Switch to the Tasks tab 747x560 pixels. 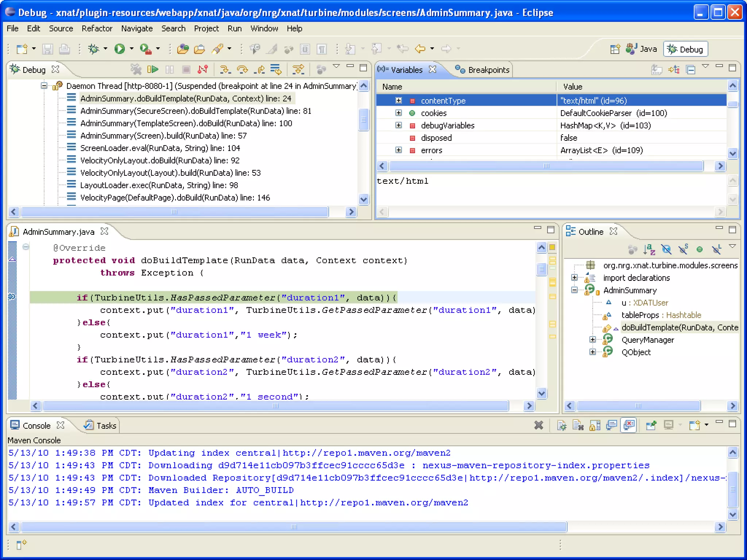[100, 425]
